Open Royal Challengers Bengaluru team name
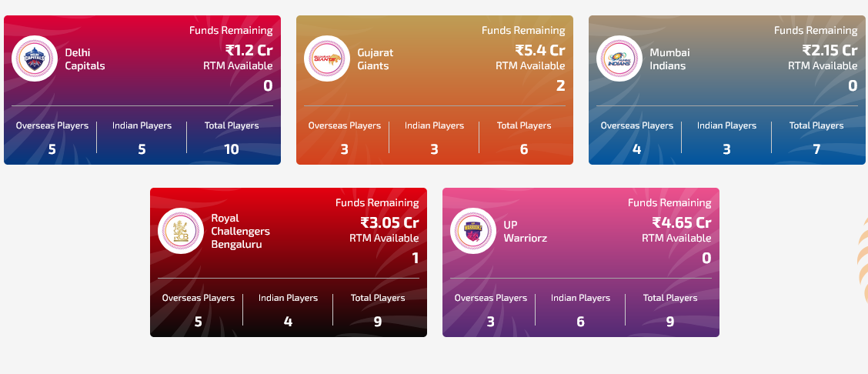The width and height of the screenshot is (868, 374). 240,231
